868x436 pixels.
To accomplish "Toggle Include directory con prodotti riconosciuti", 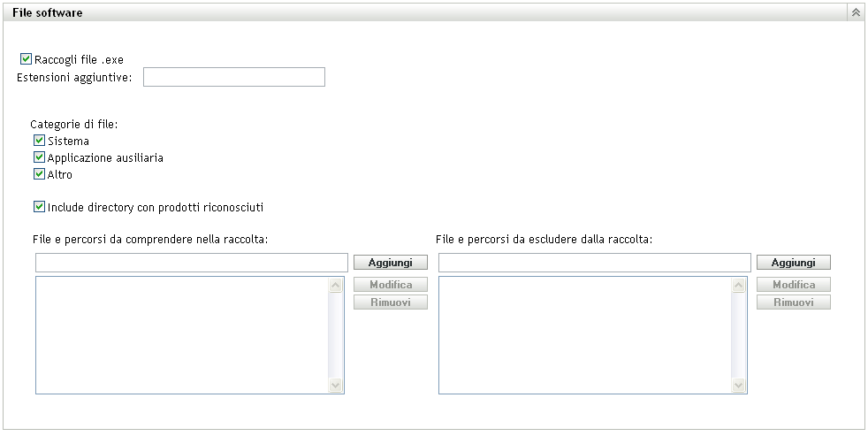I will tap(39, 208).
